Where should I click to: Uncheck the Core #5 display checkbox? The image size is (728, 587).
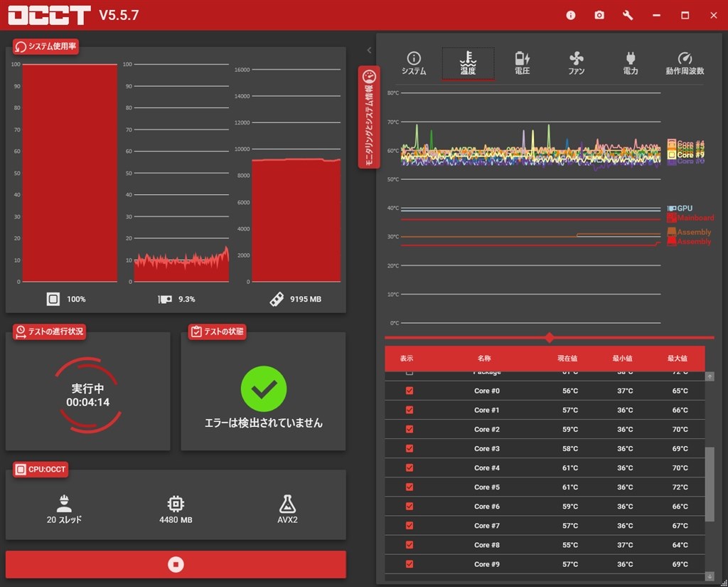409,487
